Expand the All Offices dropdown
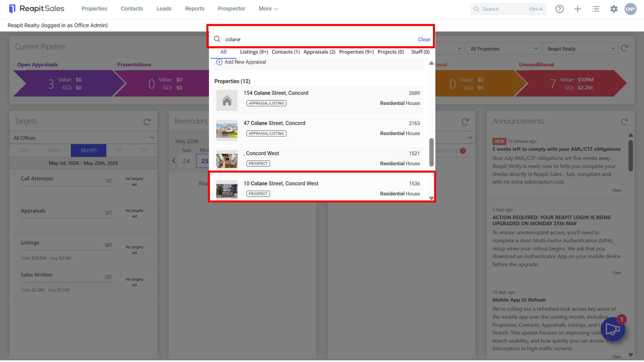 [83, 138]
